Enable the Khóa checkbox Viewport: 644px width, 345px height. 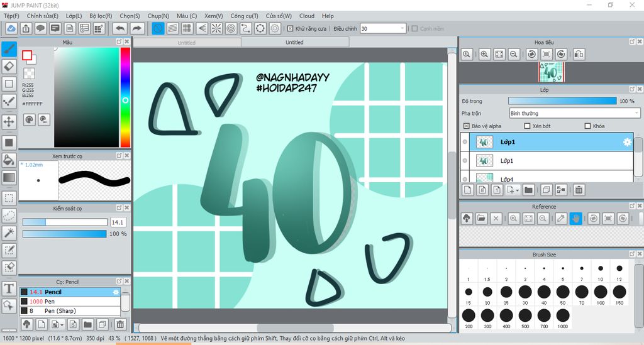[x=588, y=126]
